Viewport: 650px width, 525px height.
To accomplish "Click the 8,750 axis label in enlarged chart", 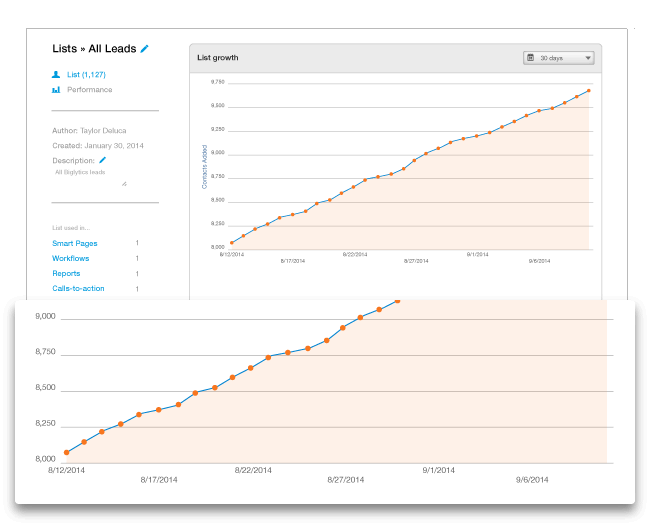I will click(45, 352).
